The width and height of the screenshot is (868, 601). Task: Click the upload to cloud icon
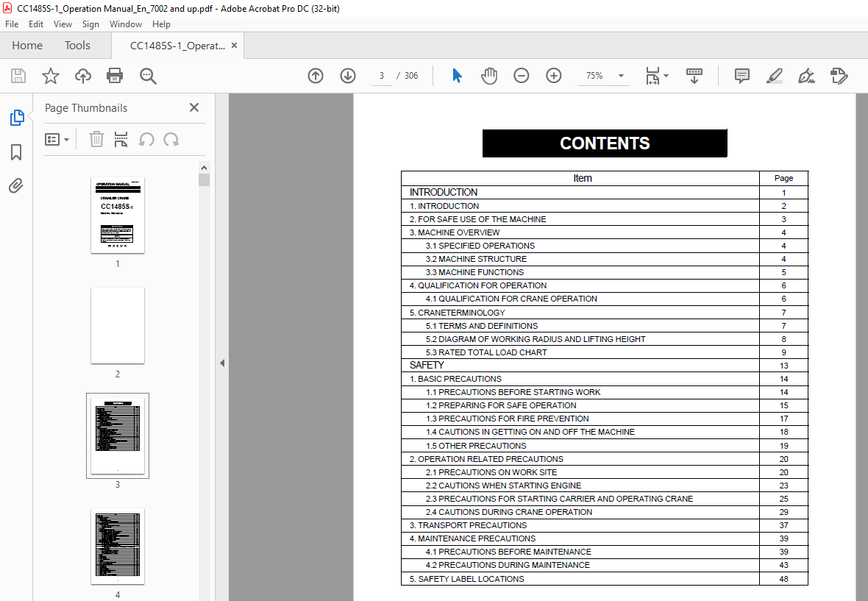(83, 76)
